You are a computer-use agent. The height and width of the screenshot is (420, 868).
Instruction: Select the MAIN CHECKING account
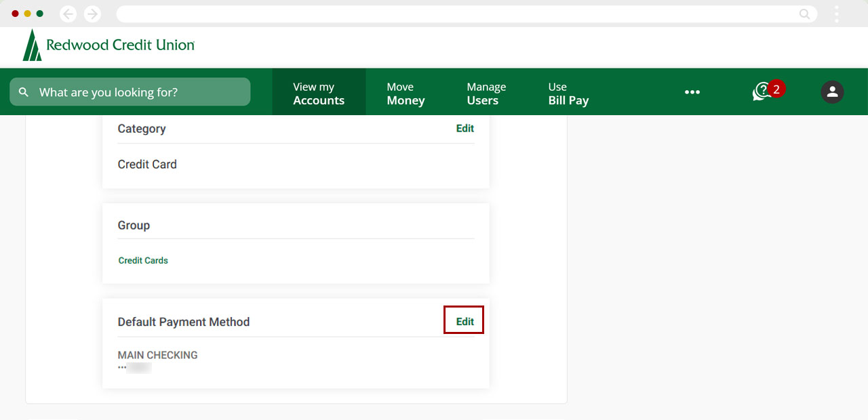157,355
